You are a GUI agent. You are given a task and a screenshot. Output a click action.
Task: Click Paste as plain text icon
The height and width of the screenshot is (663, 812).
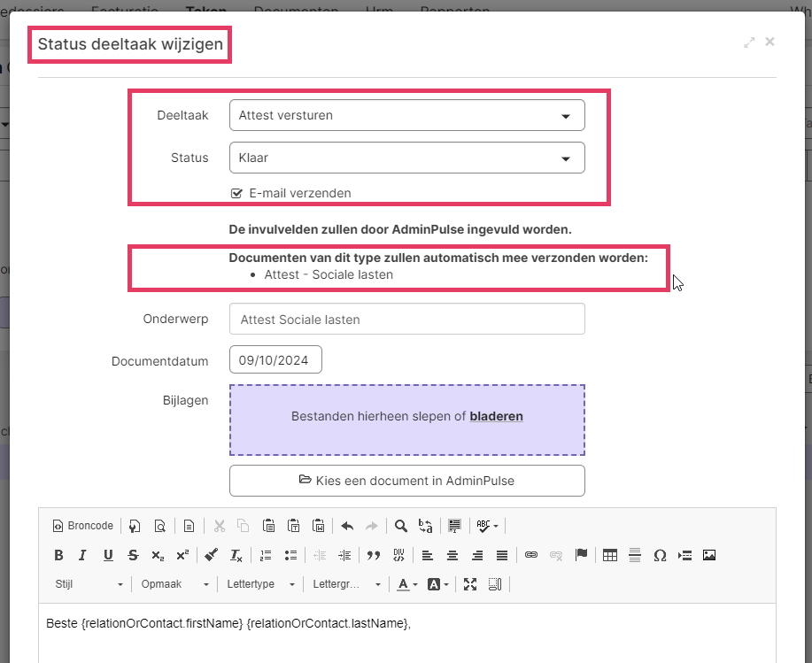(294, 526)
